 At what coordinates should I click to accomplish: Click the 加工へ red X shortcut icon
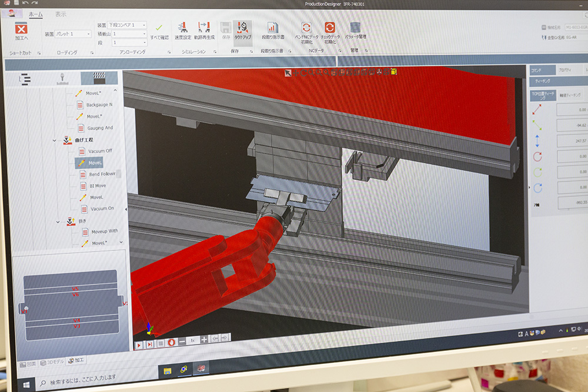(x=21, y=28)
